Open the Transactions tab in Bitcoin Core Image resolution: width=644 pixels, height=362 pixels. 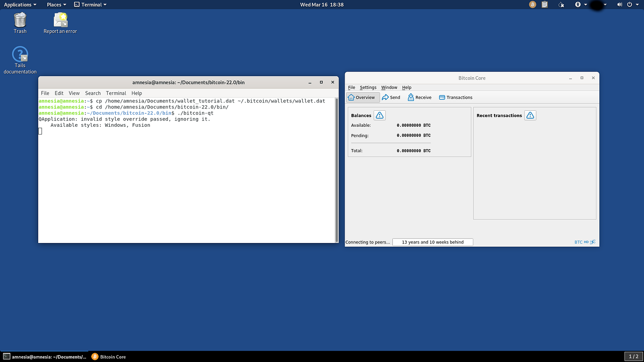456,97
